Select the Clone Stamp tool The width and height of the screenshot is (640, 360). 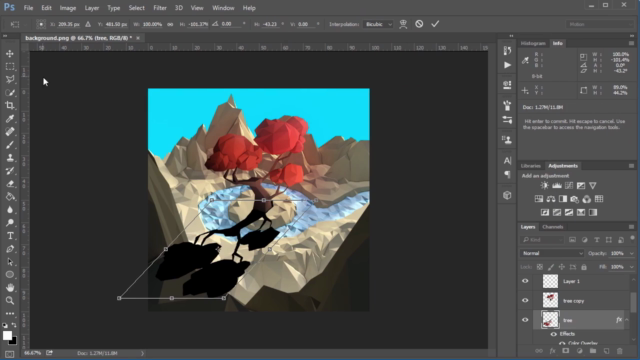click(10, 158)
